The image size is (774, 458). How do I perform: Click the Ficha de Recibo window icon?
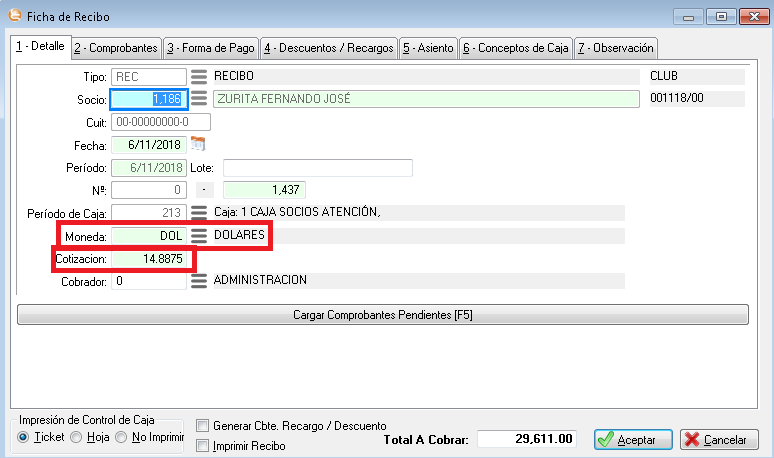pos(13,16)
